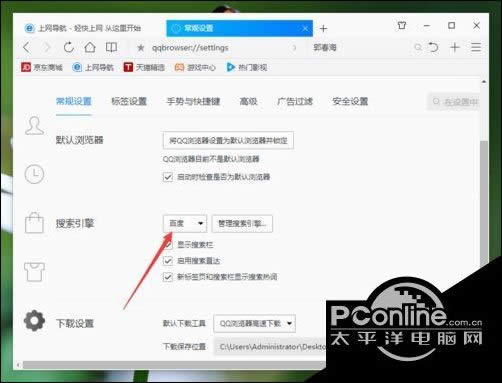Reload the page with refresh icon
The image size is (502, 383).
coord(69,47)
